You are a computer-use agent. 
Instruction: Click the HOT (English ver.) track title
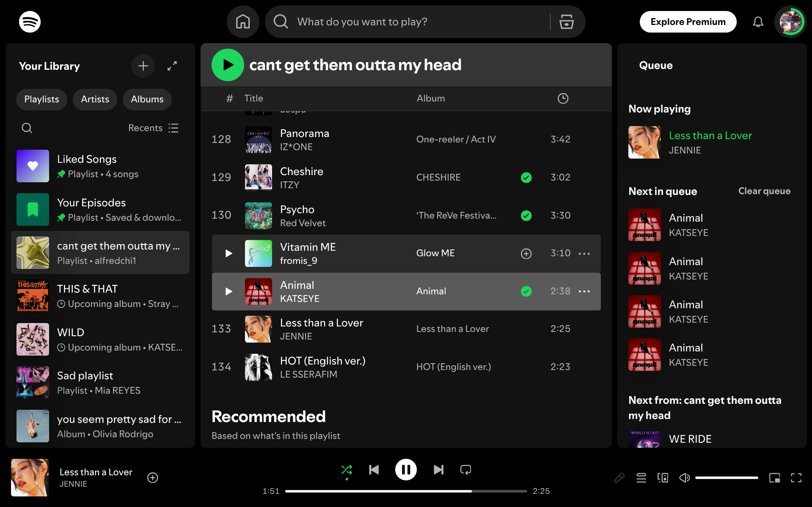pos(323,361)
